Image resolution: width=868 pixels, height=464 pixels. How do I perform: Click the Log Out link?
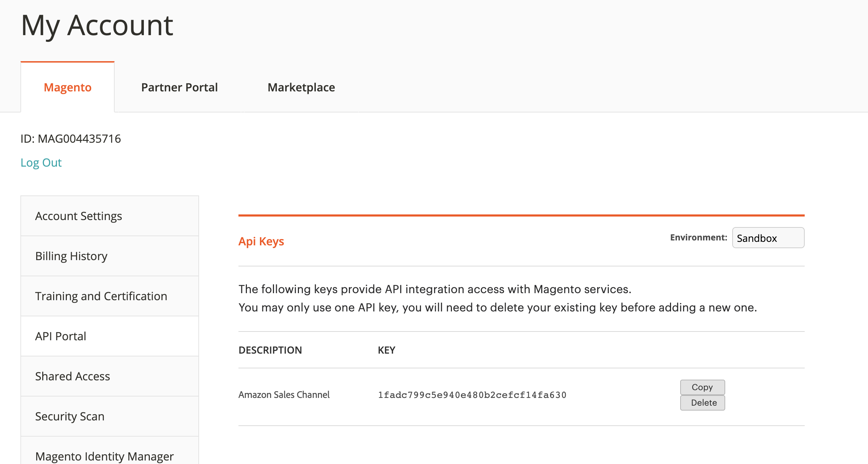pyautogui.click(x=41, y=162)
